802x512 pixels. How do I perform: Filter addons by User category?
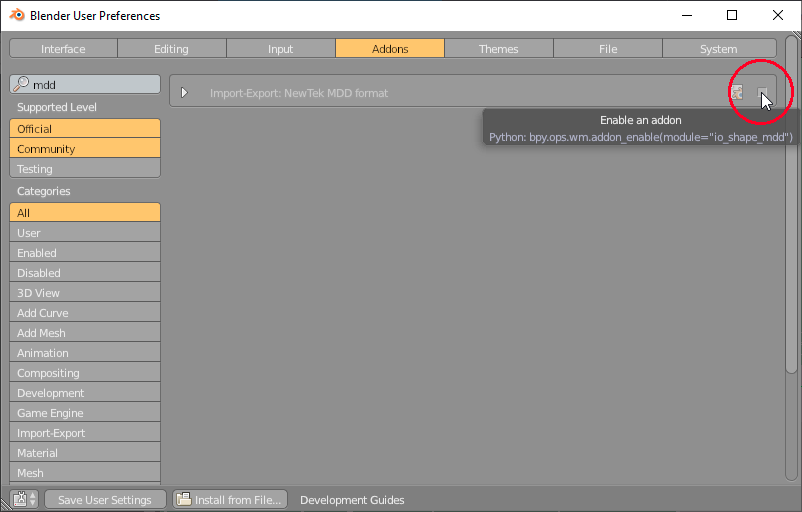pyautogui.click(x=85, y=233)
